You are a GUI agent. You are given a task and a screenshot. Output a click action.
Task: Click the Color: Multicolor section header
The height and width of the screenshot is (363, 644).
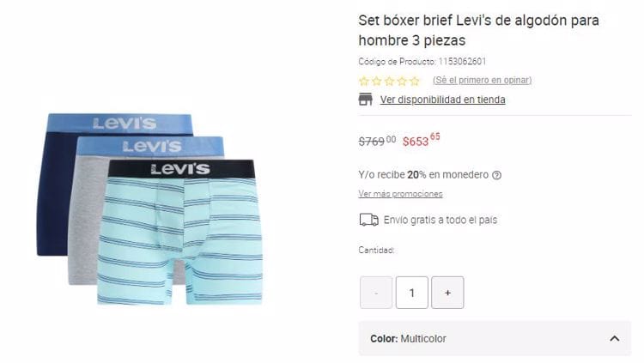pyautogui.click(x=495, y=338)
